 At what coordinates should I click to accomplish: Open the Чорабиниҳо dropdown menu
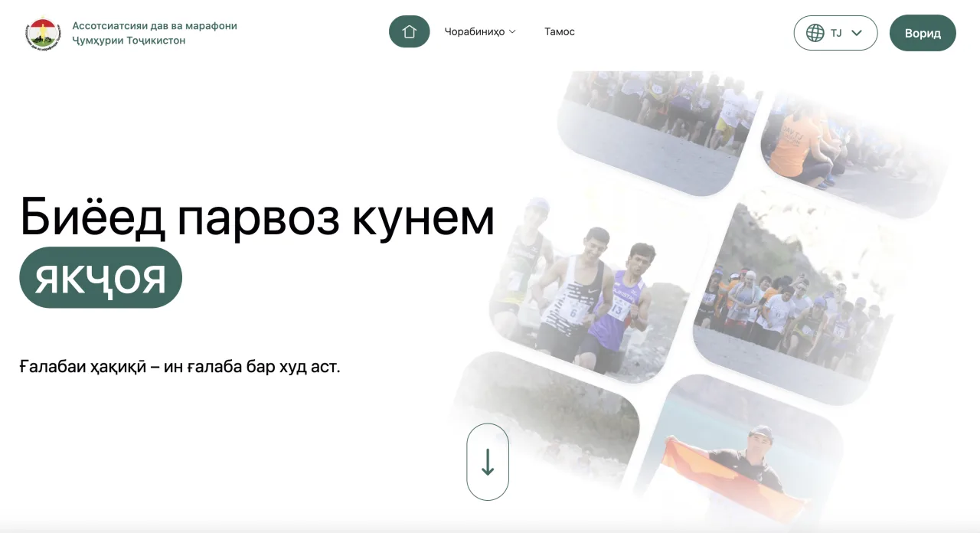[x=480, y=31]
